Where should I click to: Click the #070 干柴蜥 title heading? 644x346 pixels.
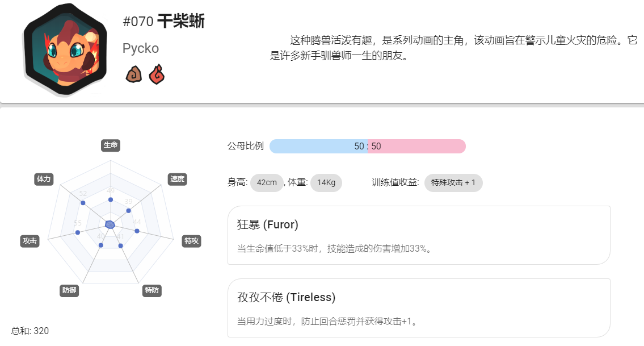(x=163, y=21)
